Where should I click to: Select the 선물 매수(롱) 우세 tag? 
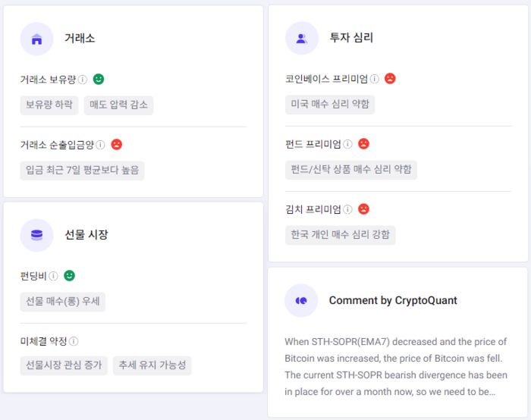(x=63, y=302)
